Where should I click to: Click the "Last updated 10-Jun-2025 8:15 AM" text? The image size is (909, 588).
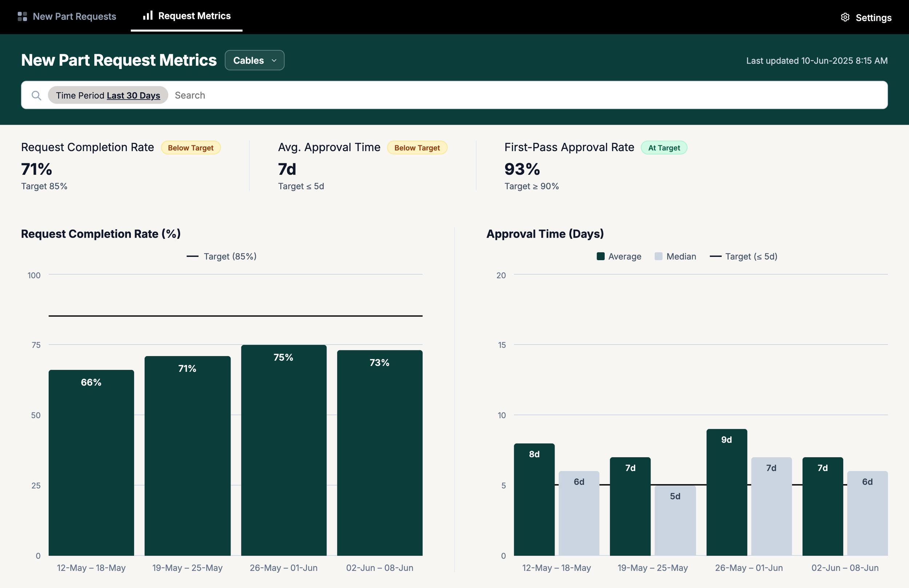point(817,61)
